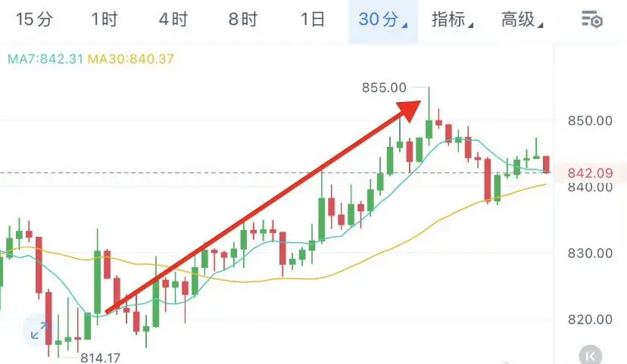Select the last red candlestick
This screenshot has height=364, width=627.
pyautogui.click(x=546, y=165)
